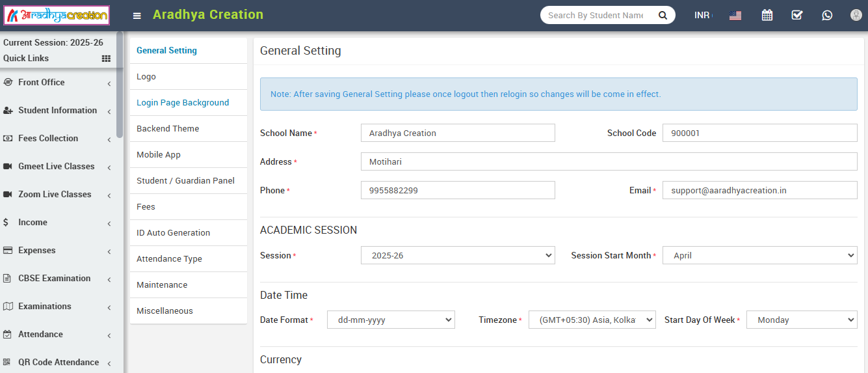Click the INR currency selector
The width and height of the screenshot is (868, 373).
(x=703, y=15)
